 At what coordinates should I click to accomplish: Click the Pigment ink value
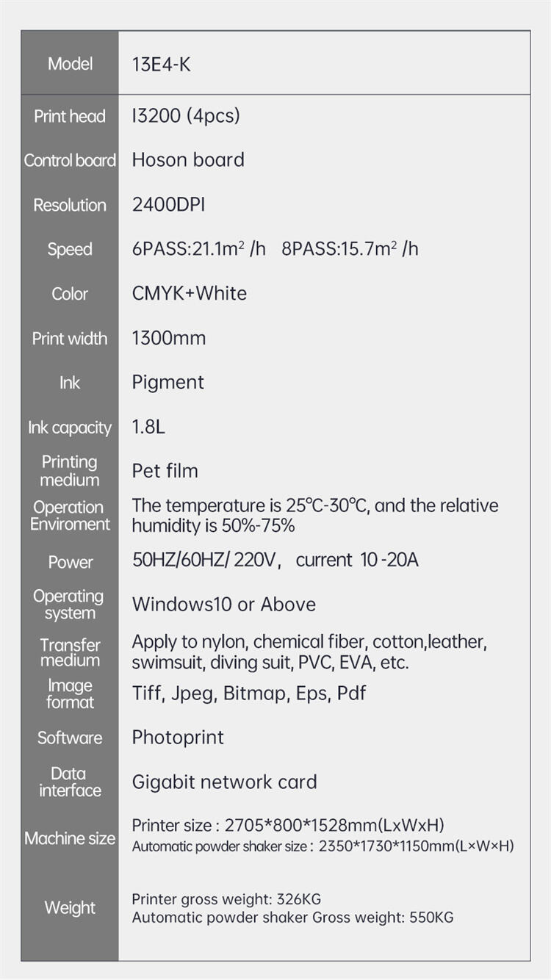pos(168,383)
